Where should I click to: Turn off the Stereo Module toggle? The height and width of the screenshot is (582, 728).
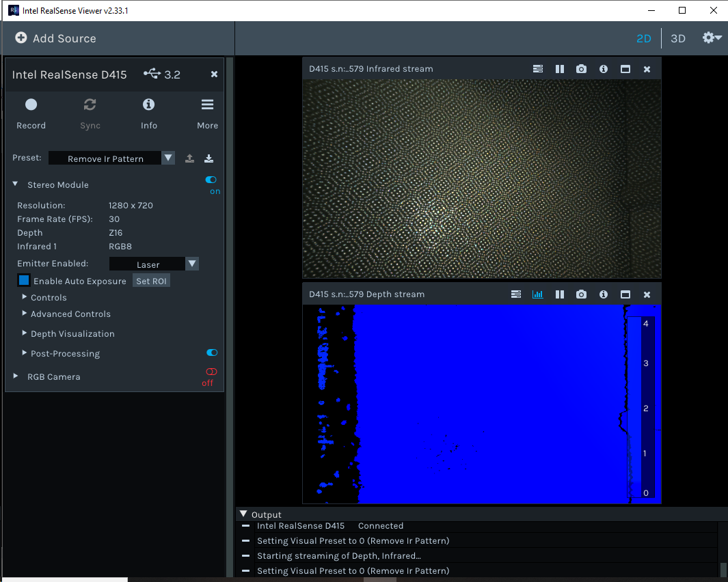pyautogui.click(x=211, y=180)
